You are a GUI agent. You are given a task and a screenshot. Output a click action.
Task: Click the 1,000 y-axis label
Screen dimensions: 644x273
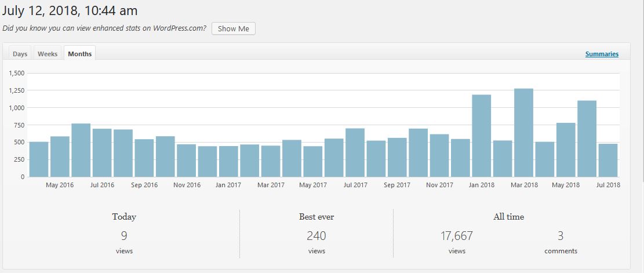pos(17,108)
